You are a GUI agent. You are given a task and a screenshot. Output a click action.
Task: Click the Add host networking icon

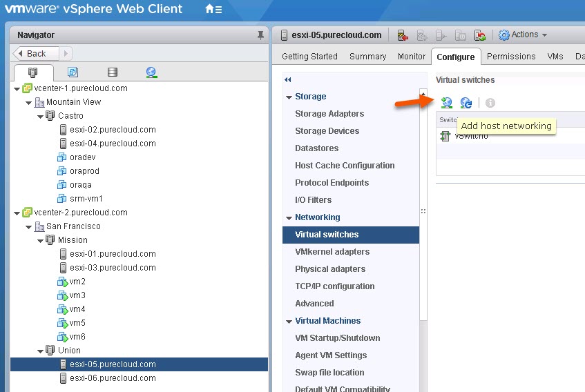[x=447, y=102]
